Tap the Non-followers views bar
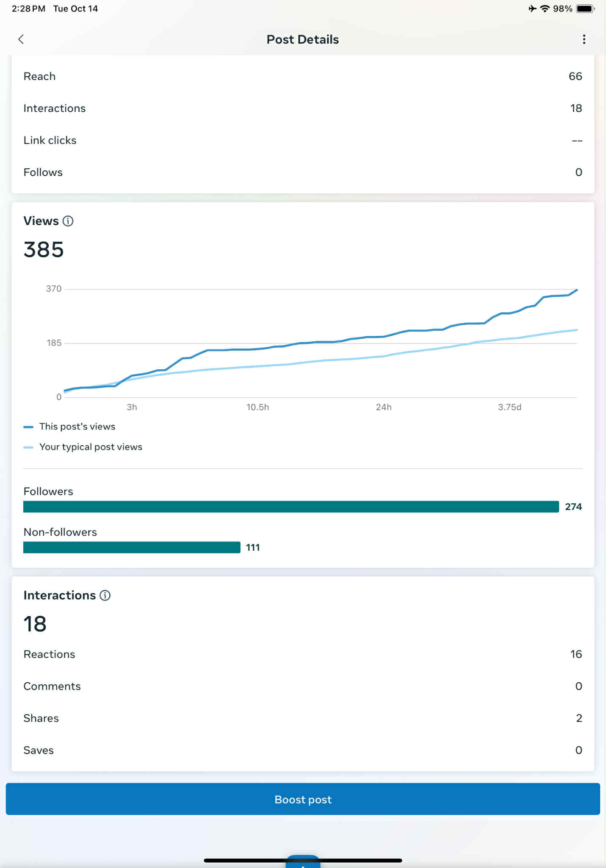 (x=131, y=547)
